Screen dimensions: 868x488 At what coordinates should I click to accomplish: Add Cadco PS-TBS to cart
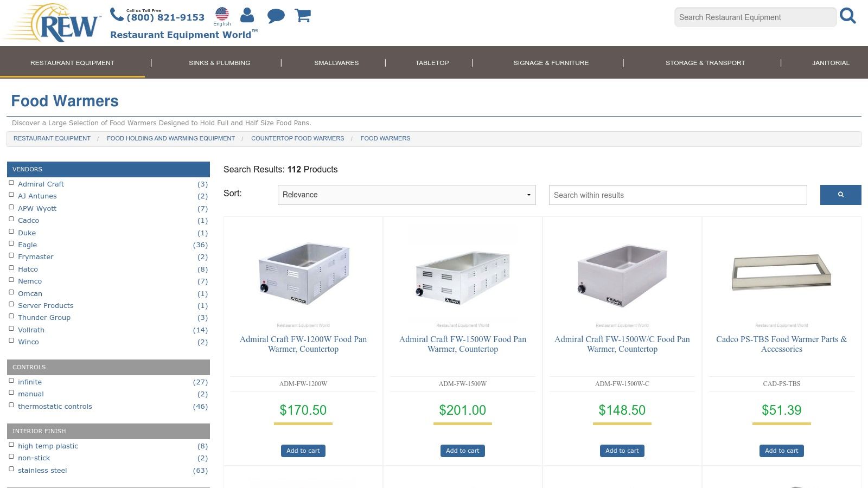[x=782, y=451]
